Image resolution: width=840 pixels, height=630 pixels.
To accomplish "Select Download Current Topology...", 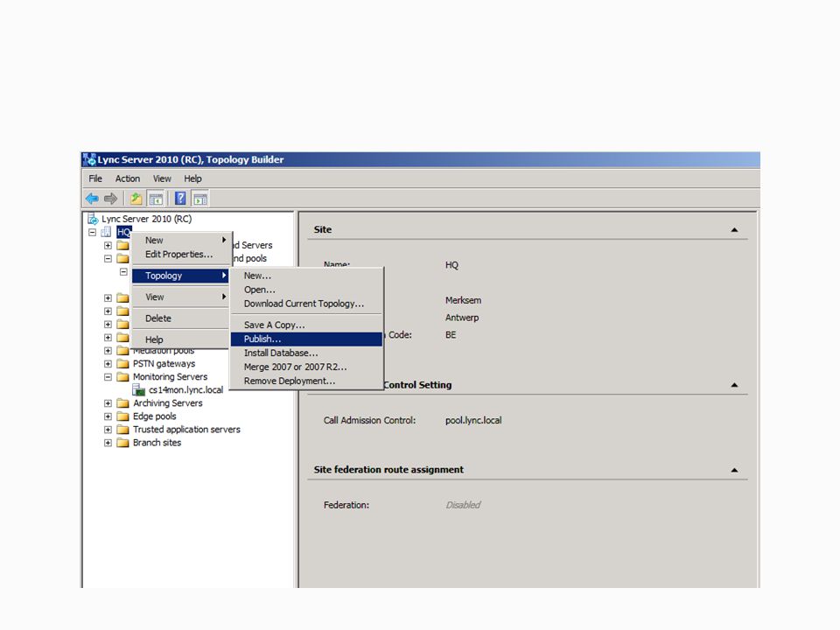I will click(306, 304).
